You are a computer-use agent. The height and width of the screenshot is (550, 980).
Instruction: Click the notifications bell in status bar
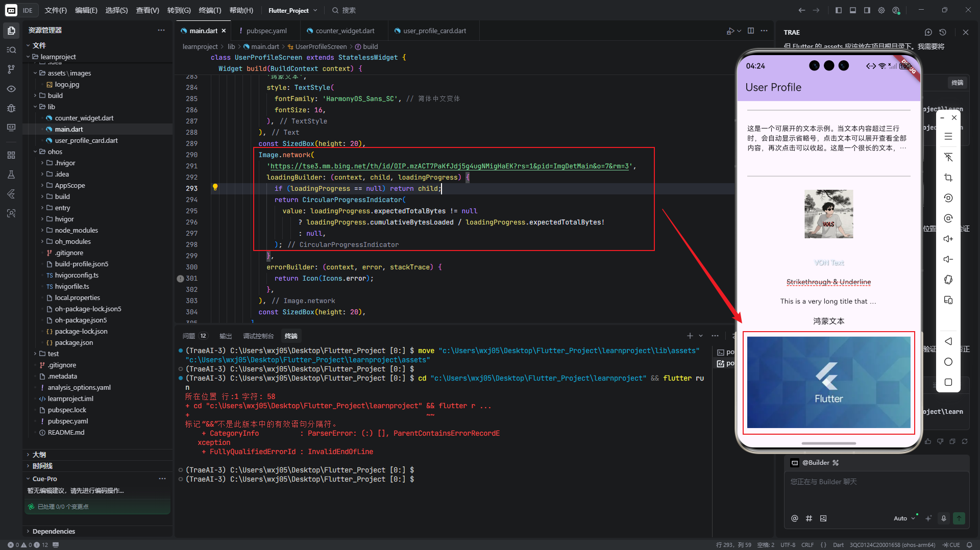point(969,545)
